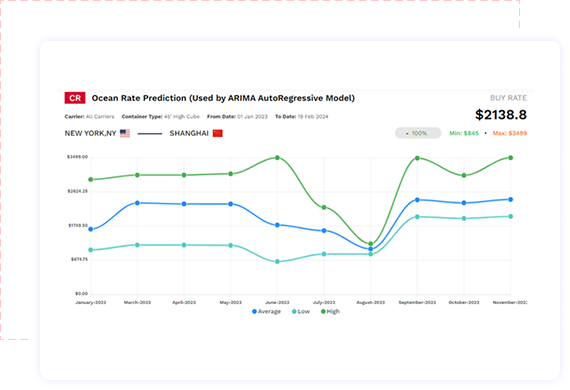Select Average data point for March-2023
Viewport: 570px width, 390px height.
137,203
